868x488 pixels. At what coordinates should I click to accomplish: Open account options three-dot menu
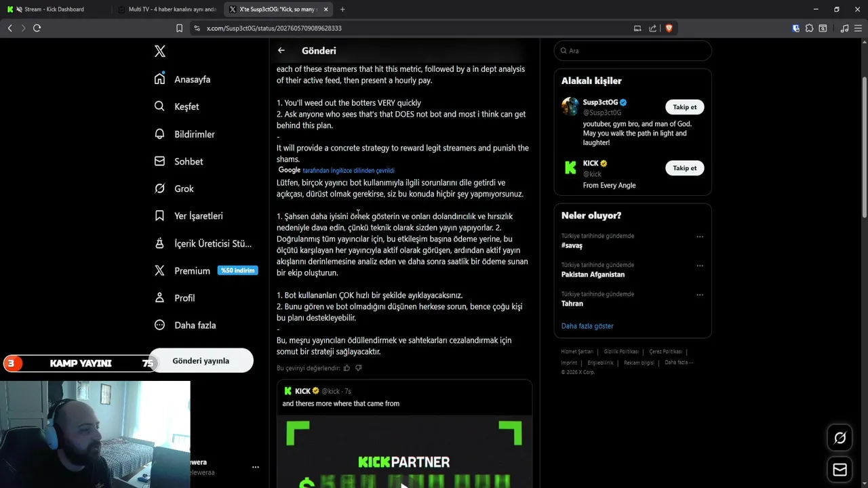255,467
